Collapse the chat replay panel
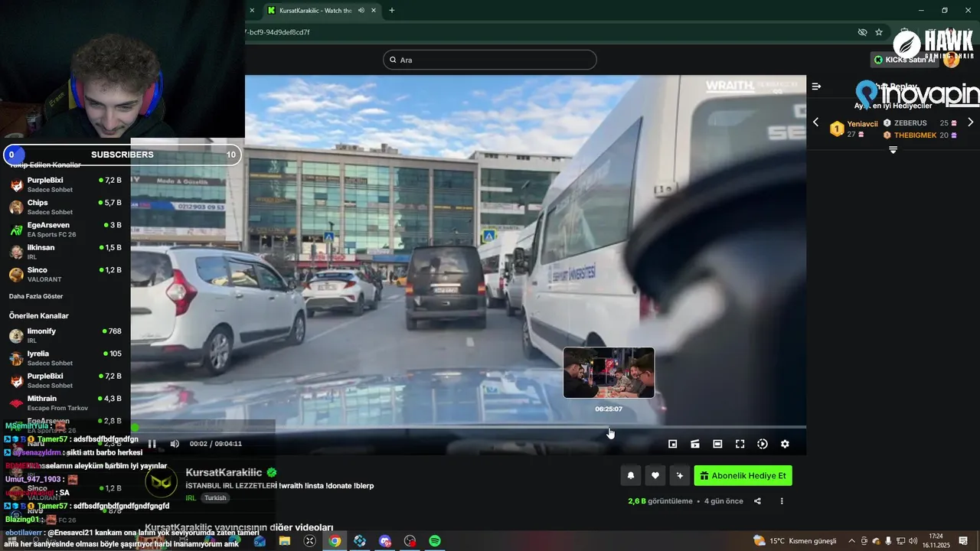The height and width of the screenshot is (551, 980). (816, 86)
